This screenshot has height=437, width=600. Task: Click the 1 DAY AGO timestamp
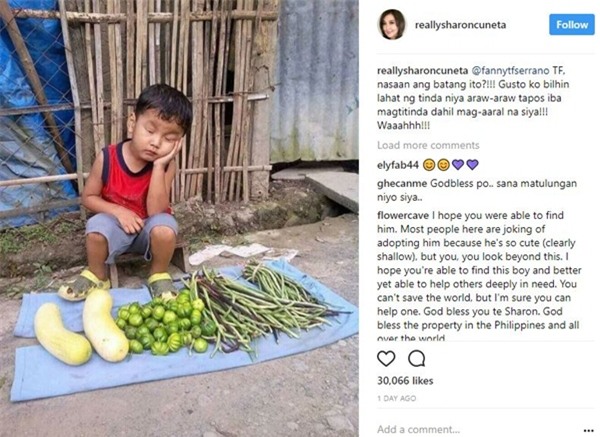pyautogui.click(x=399, y=399)
